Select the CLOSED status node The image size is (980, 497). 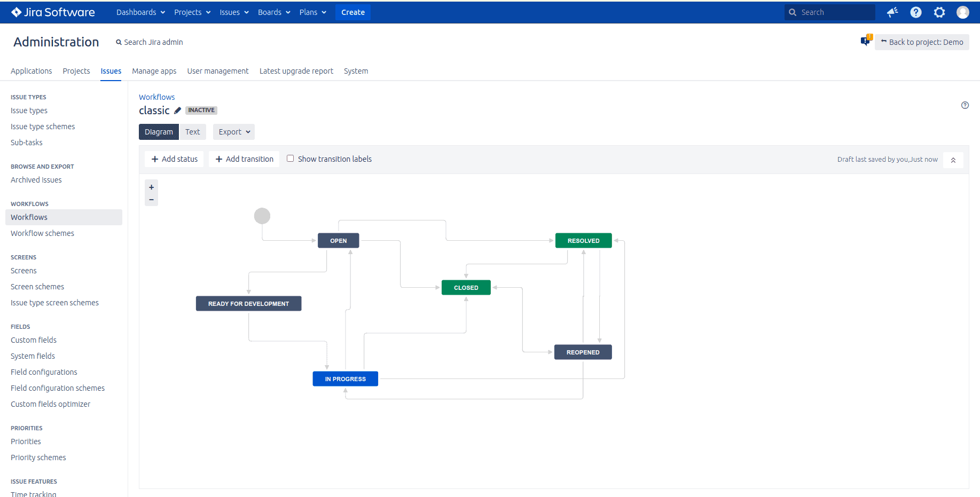(466, 288)
